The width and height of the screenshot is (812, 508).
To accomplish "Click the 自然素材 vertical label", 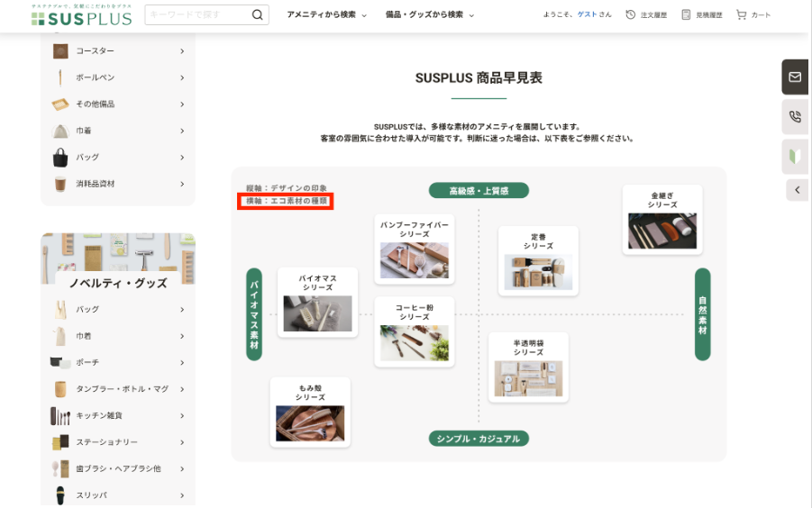I will (702, 314).
